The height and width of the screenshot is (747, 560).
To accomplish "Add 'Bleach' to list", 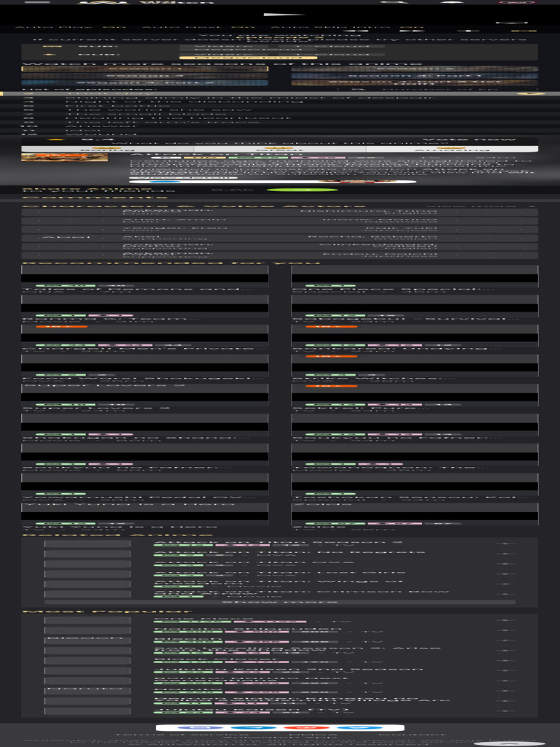I will pyautogui.click(x=505, y=640).
